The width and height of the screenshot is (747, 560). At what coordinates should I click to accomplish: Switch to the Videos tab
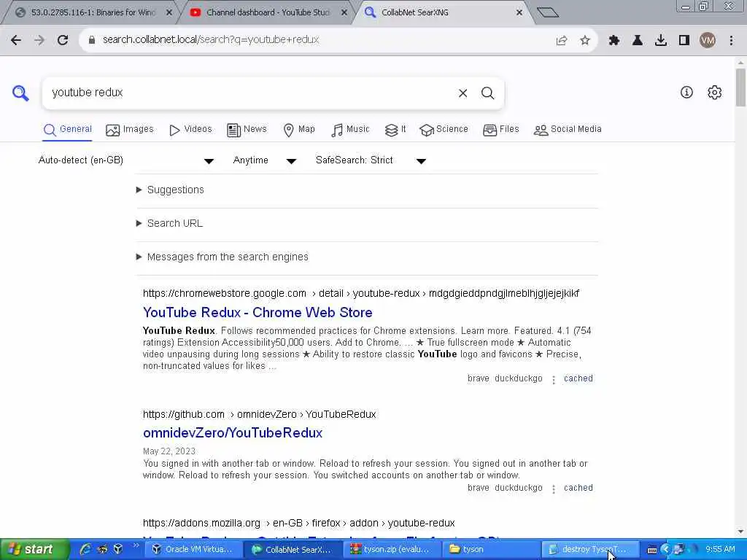[190, 130]
